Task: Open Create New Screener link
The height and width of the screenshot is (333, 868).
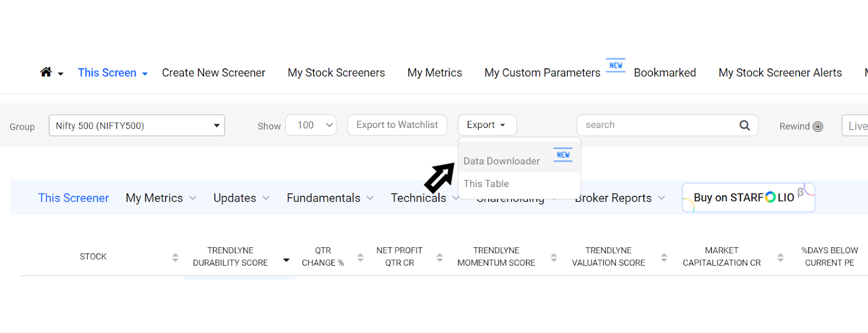Action: pos(213,73)
